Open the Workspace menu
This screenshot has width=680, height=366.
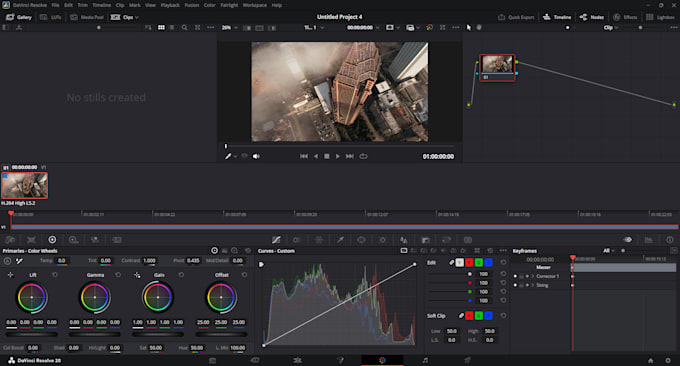click(255, 5)
